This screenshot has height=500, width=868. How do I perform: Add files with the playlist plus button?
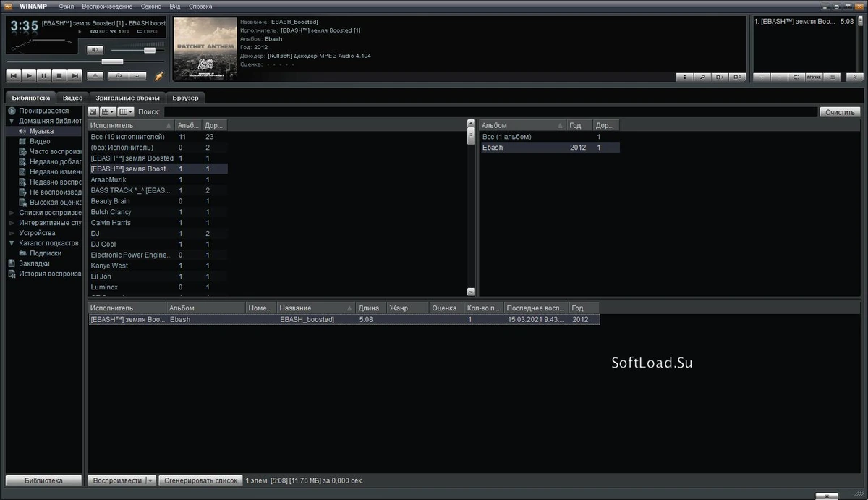(762, 77)
